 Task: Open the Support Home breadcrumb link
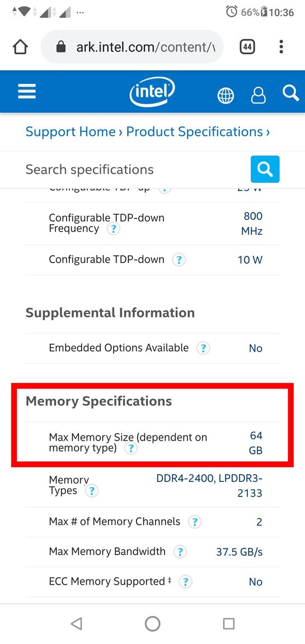[x=71, y=132]
